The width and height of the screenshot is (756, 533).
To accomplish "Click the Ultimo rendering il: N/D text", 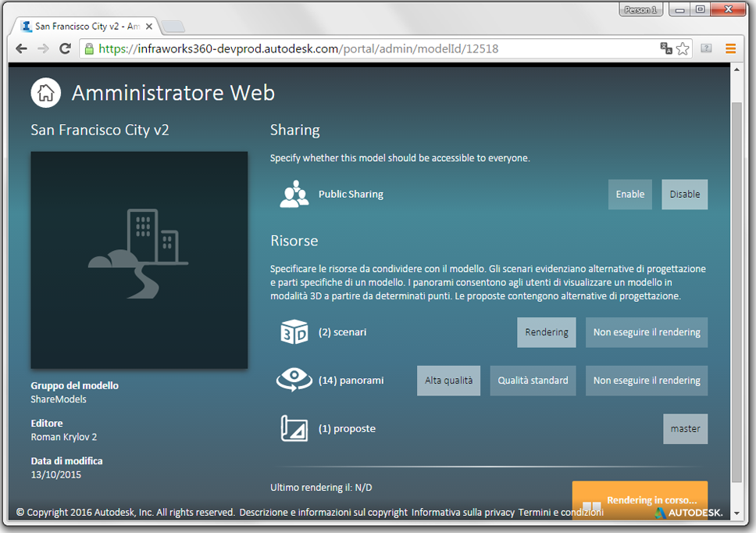I will pos(321,488).
